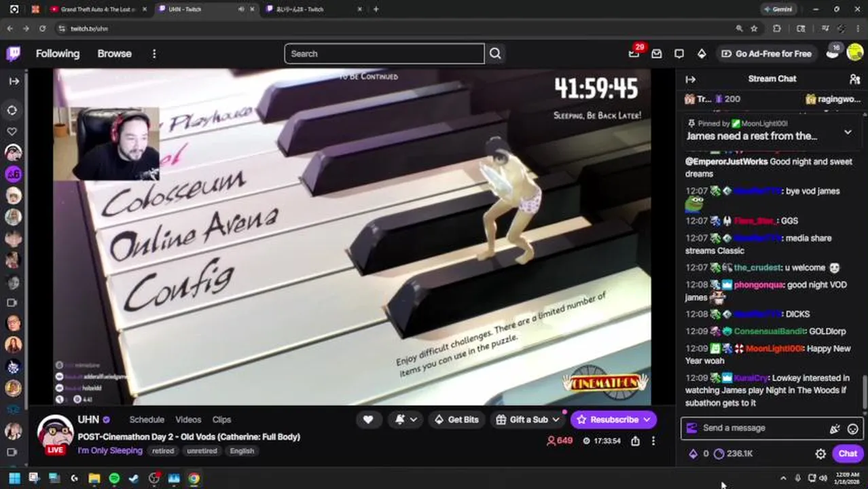Click the first followed-channel avatar in left sidebar
Viewport: 868px width, 489px height.
point(13,153)
